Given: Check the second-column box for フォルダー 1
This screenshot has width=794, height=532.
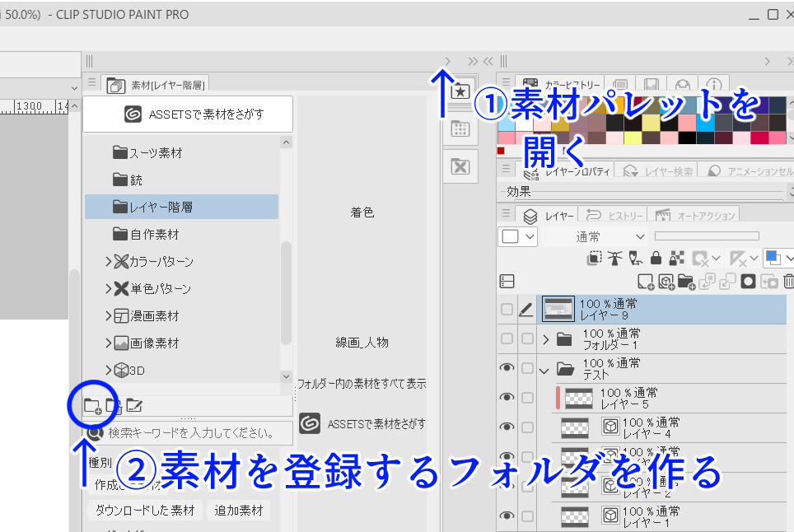Looking at the screenshot, I should (527, 338).
